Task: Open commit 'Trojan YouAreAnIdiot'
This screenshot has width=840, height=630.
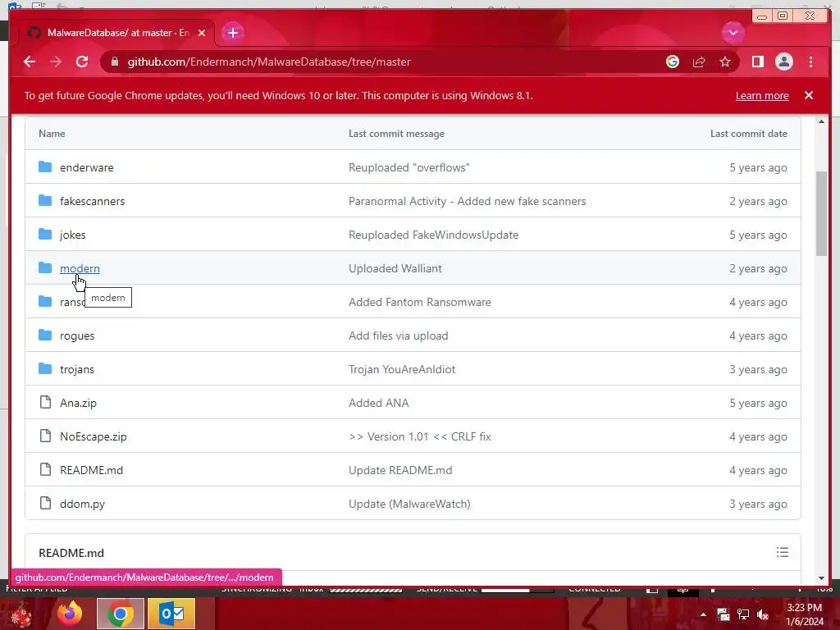Action: tap(402, 369)
